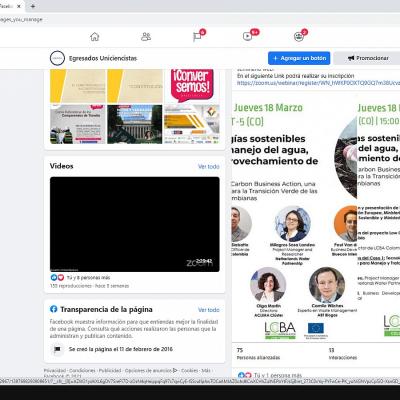Click the Egresados Uniciencistas page avatar
400x400 pixels.
click(x=57, y=58)
